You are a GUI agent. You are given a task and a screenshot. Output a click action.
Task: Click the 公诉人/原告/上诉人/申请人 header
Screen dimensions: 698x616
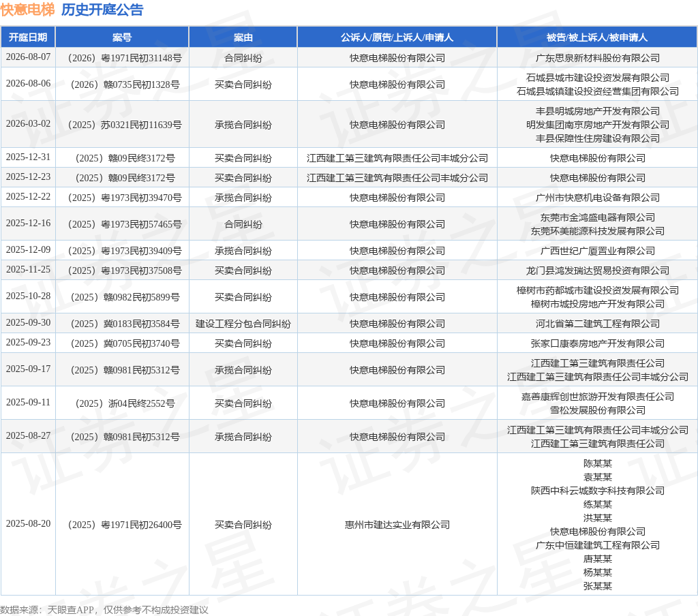(397, 37)
